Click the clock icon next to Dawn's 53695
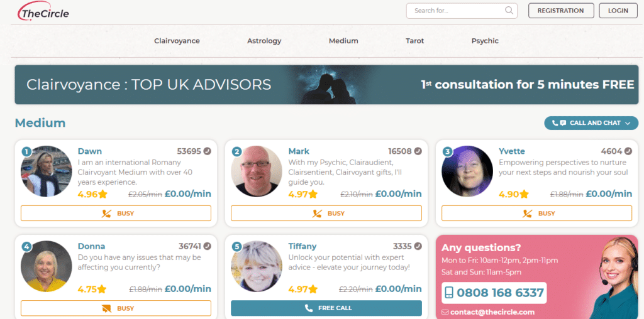 tap(208, 151)
